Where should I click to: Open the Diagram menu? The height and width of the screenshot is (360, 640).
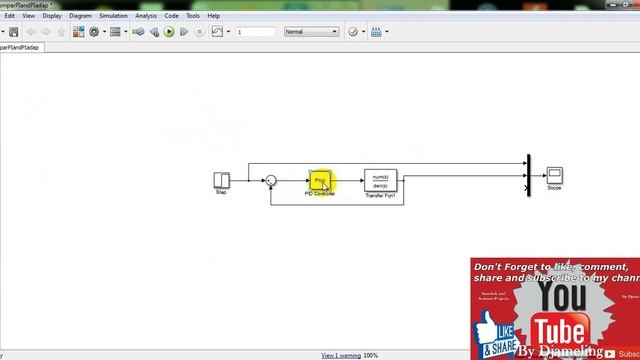[80, 16]
